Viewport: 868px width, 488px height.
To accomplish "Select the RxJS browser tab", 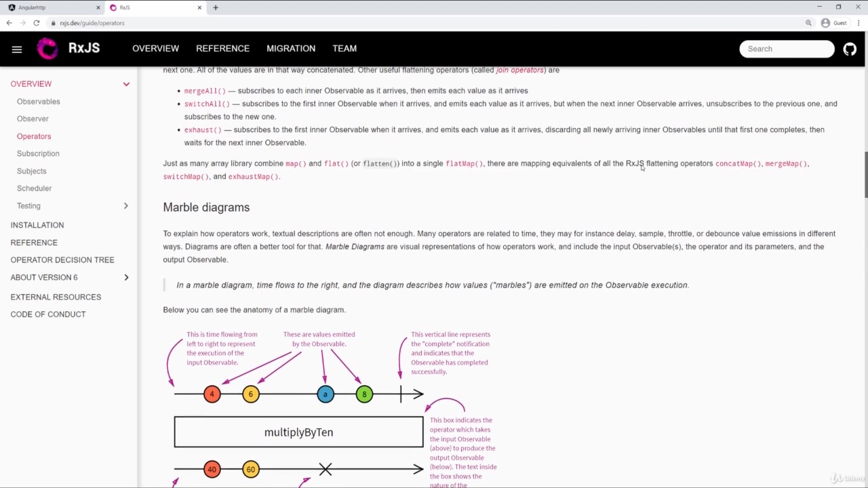I will 155,7.
